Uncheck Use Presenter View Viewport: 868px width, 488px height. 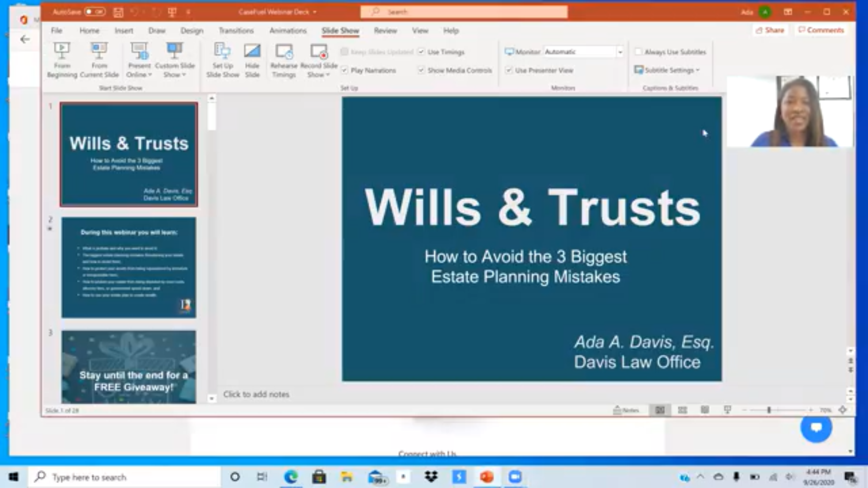(508, 70)
